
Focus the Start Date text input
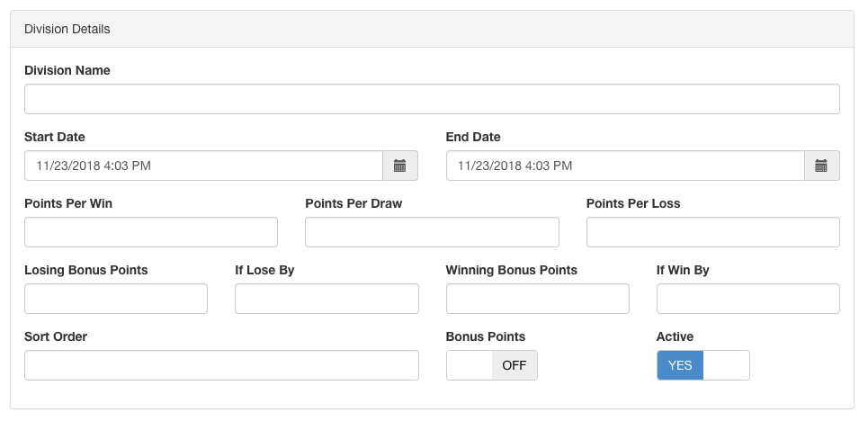(x=203, y=166)
